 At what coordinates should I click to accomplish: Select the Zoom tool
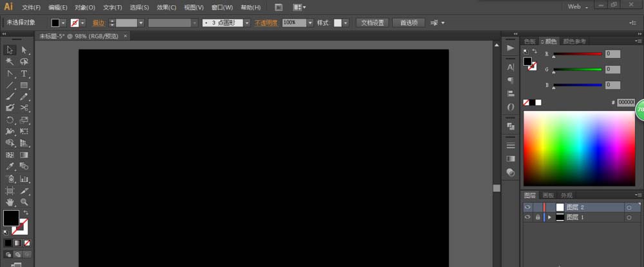tap(24, 202)
